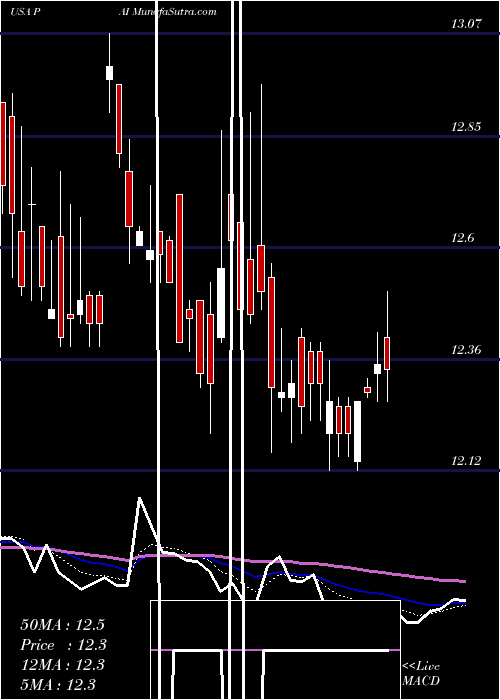Viewport: 500px width, 700px height.
Task: Click the 13.07 price axis label
Action: pyautogui.click(x=466, y=24)
